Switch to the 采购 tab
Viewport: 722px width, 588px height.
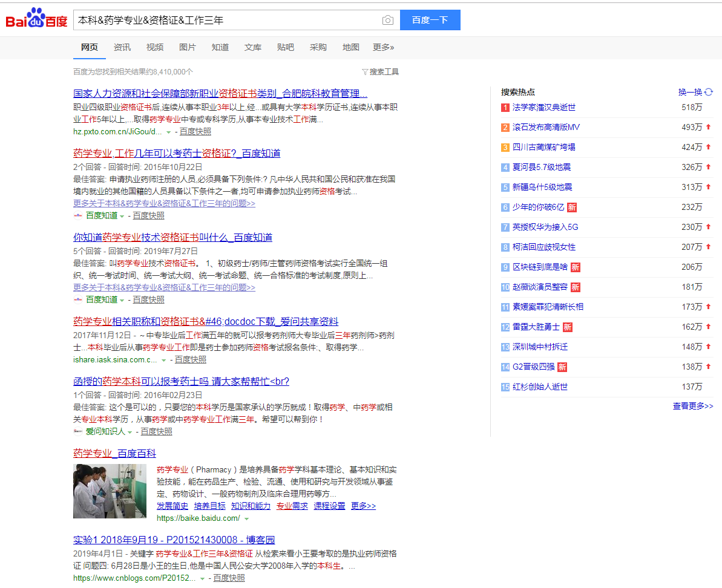point(318,47)
